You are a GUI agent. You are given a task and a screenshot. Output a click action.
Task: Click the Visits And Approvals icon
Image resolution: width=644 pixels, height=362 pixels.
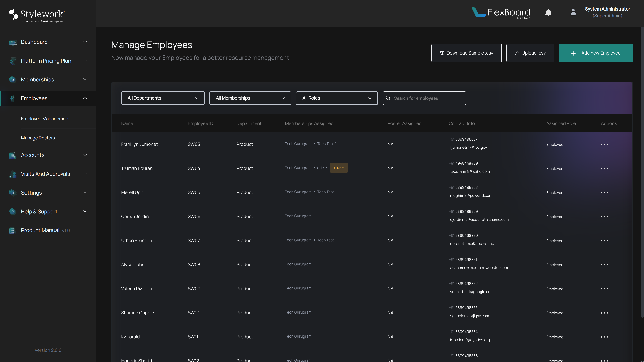(x=12, y=174)
